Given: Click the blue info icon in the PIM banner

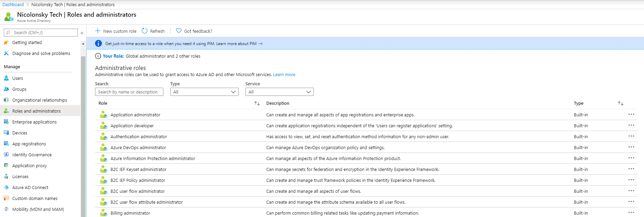Looking at the screenshot, I should 98,43.
